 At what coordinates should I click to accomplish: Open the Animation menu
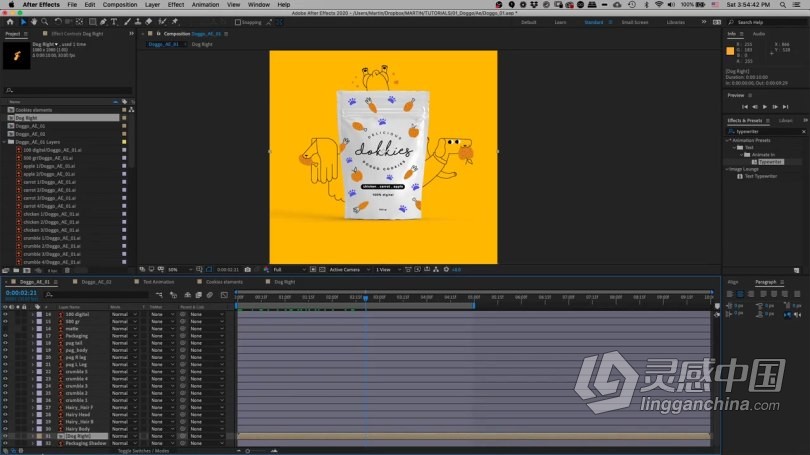pyautogui.click(x=205, y=5)
